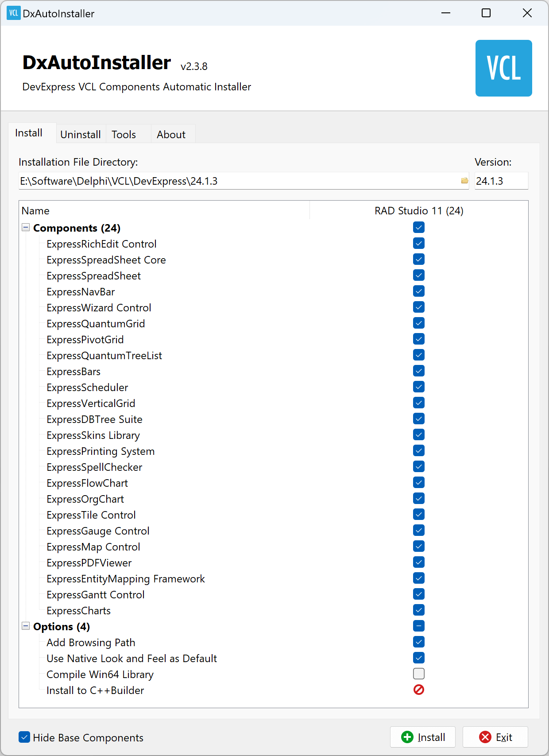Uncheck ExpressGauge Control checkbox
This screenshot has height=756, width=549.
419,530
